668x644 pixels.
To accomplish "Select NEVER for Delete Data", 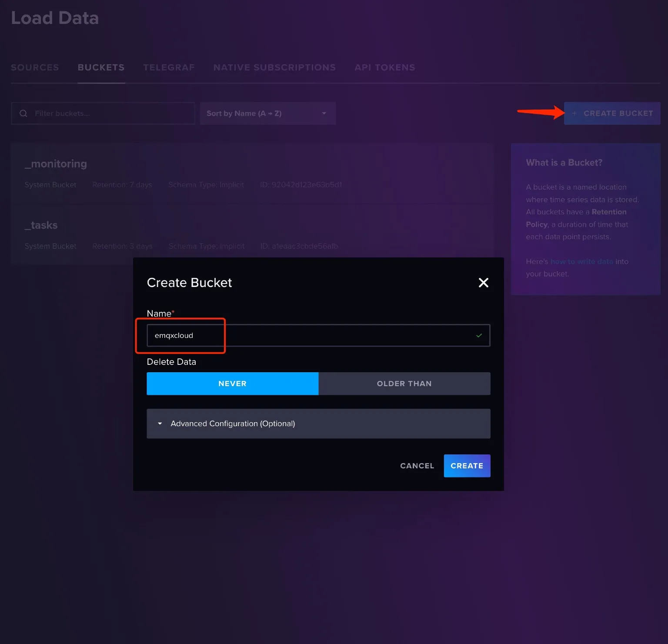I will 232,384.
